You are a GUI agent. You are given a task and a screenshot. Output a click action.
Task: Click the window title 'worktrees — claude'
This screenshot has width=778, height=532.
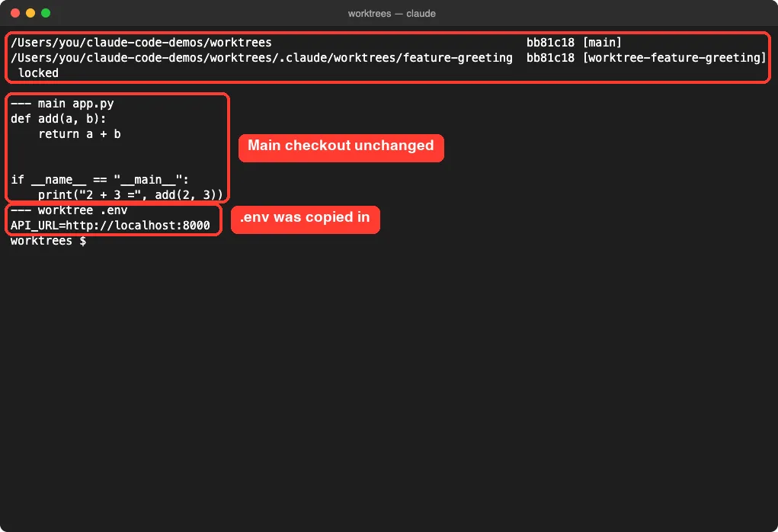pos(392,14)
